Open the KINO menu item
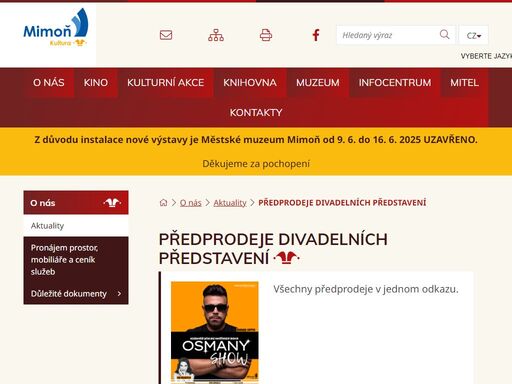The height and width of the screenshot is (384, 512). (96, 83)
